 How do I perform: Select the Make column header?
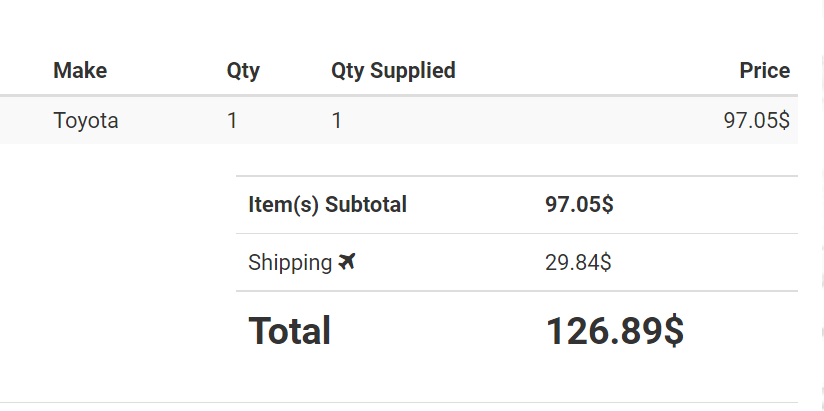pos(80,70)
